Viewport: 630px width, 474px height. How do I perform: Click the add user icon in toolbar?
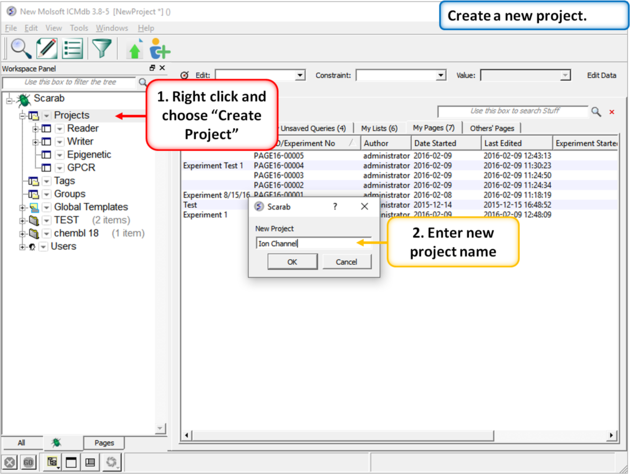[159, 49]
